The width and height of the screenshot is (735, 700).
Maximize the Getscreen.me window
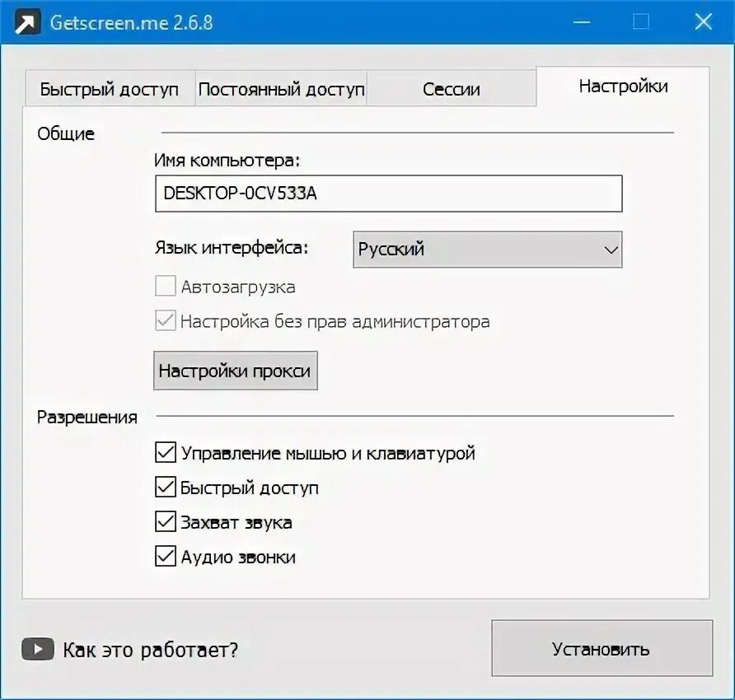point(641,21)
